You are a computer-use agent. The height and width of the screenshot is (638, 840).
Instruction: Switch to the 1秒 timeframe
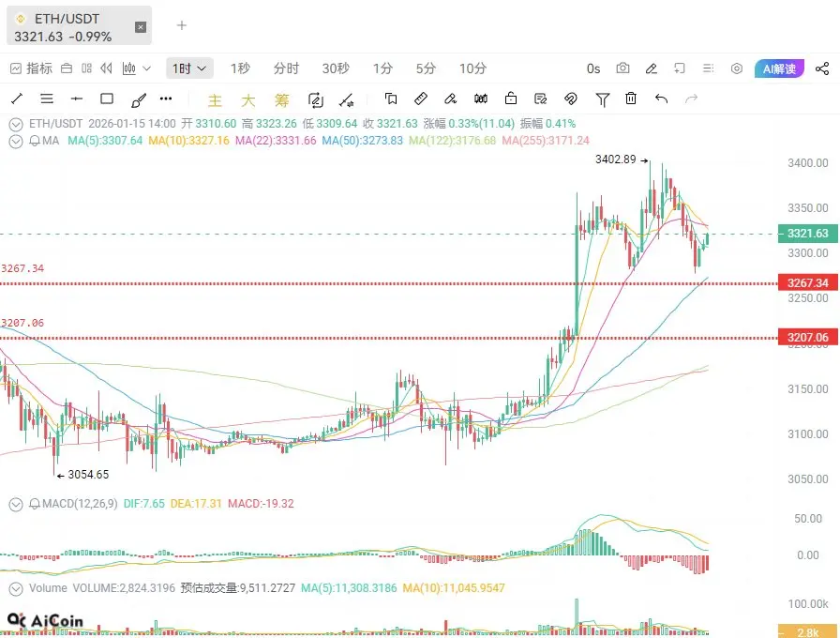click(x=240, y=68)
